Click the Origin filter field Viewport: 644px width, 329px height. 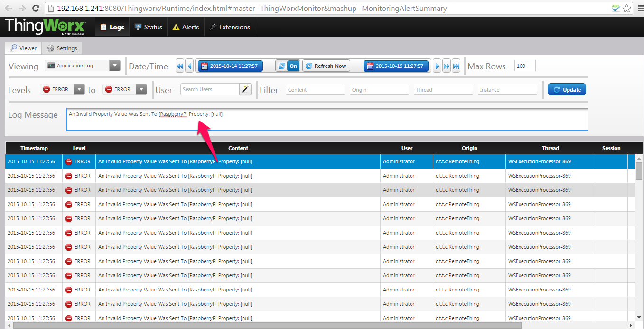379,89
